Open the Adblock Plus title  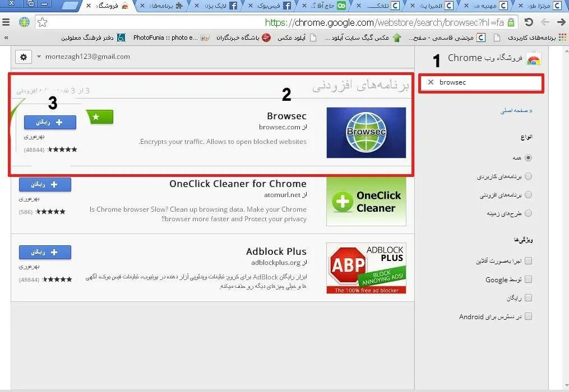pyautogui.click(x=276, y=251)
